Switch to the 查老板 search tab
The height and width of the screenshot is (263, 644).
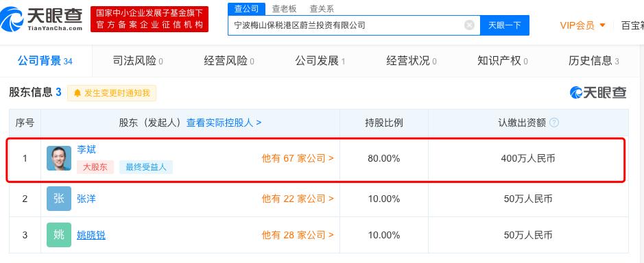(x=284, y=9)
